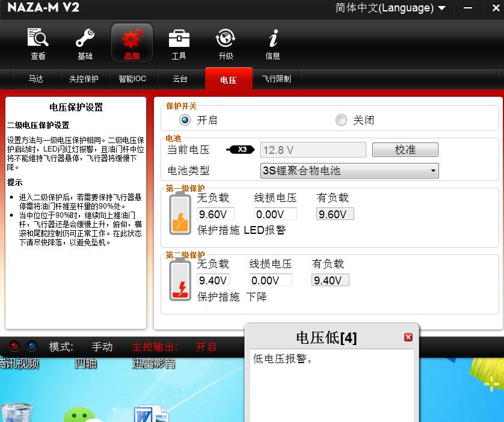Click the 四轴 desktop shortcut label
This screenshot has height=422, width=504.
coord(85,363)
